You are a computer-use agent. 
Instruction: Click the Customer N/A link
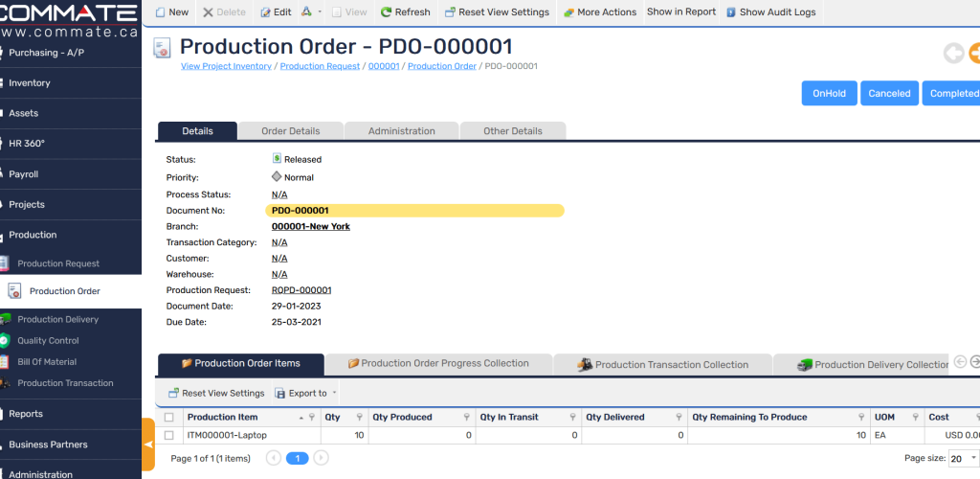279,259
